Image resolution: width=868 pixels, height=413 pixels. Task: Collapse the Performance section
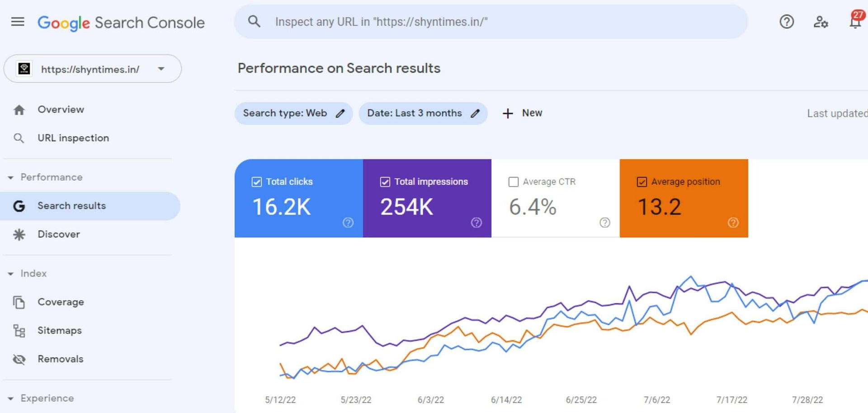pos(11,178)
